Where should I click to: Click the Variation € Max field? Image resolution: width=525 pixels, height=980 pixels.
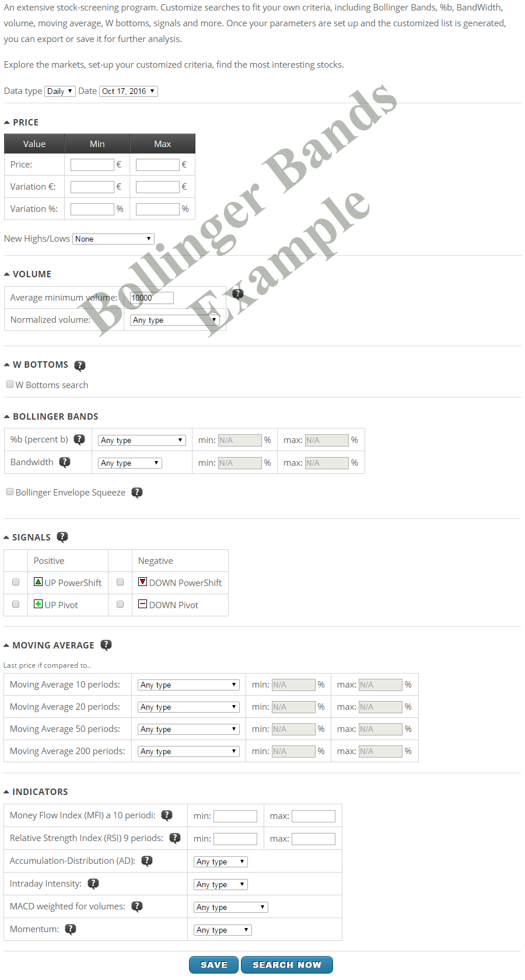157,187
